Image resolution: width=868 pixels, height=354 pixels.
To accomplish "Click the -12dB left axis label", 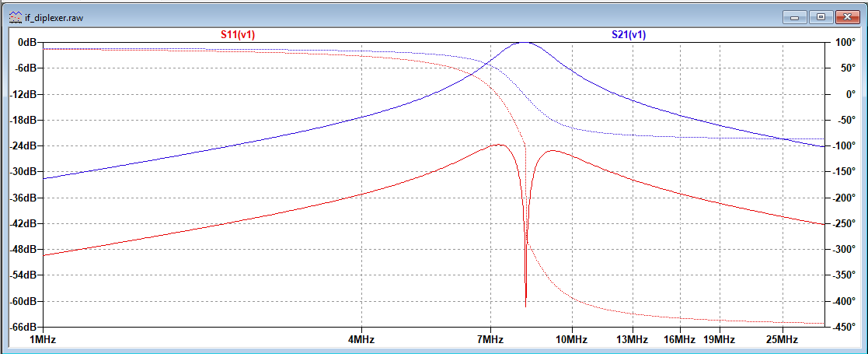I will [23, 94].
